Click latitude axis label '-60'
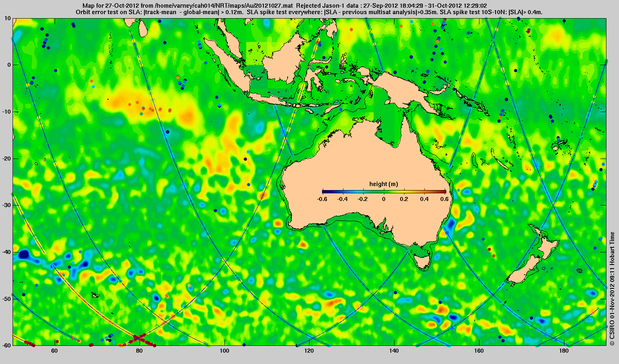 [6, 345]
